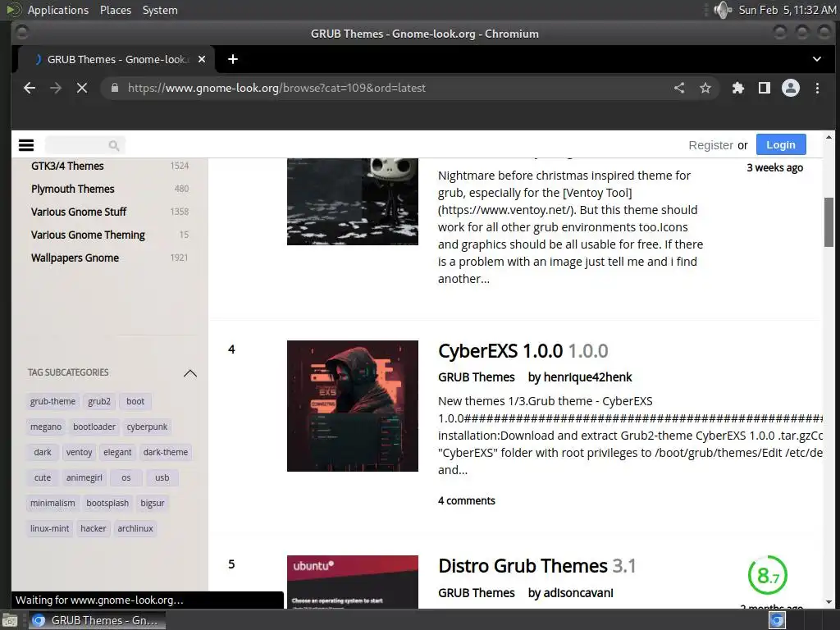
Task: Open the Plymouth Themes category
Action: click(x=73, y=189)
